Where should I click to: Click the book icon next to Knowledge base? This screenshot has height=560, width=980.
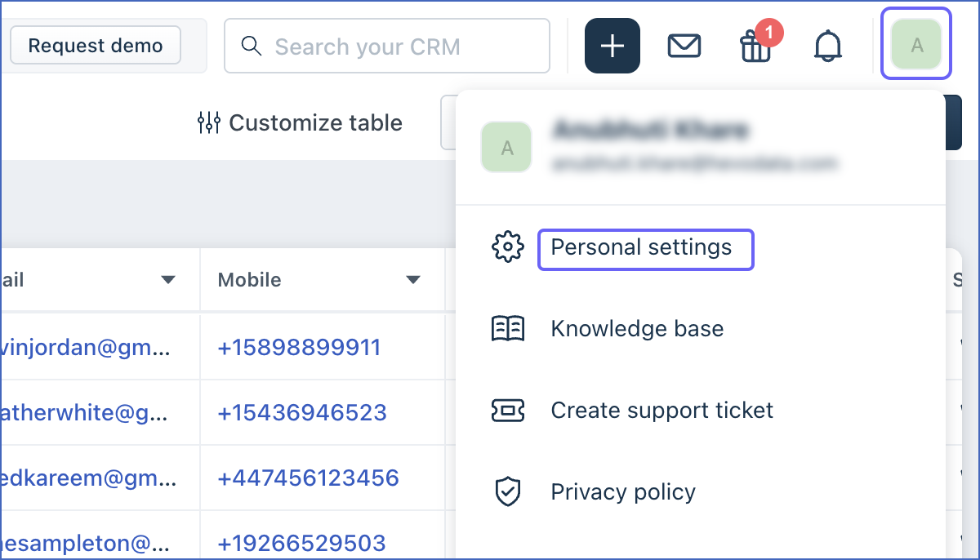pos(507,328)
